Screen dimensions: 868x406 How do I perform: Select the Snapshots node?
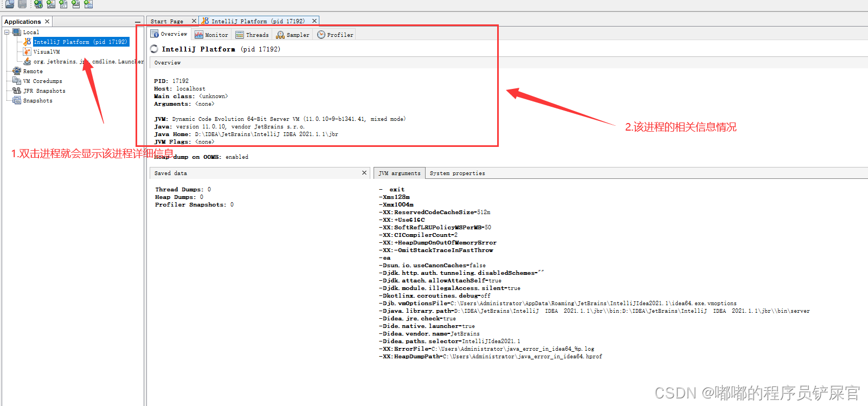tap(37, 101)
